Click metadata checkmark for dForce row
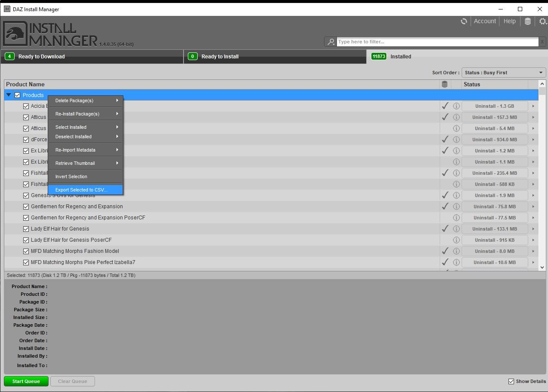This screenshot has height=392, width=548. click(445, 139)
